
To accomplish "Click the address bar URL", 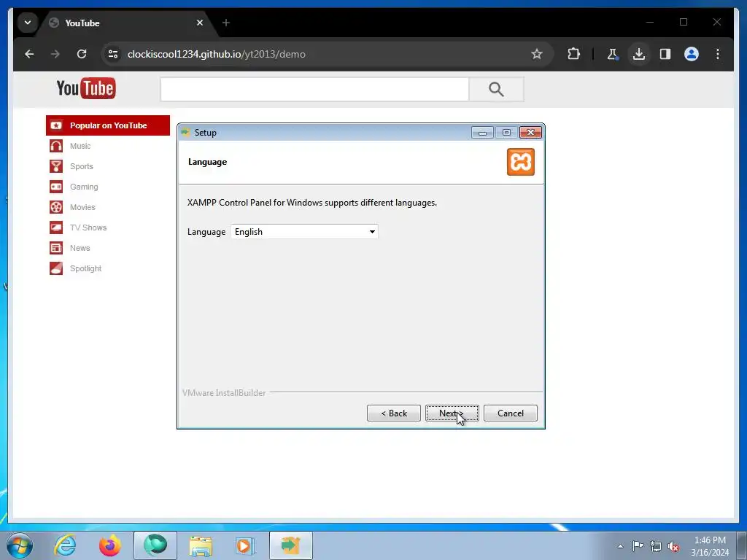I will 216,54.
